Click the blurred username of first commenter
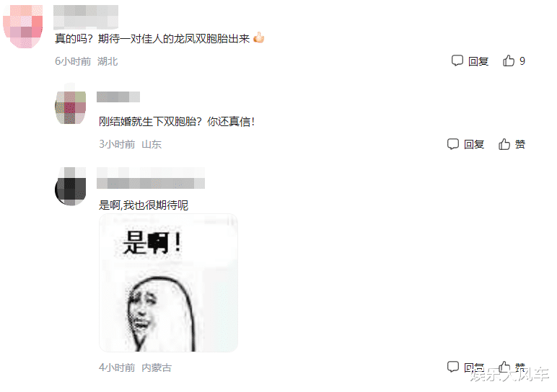 click(86, 17)
